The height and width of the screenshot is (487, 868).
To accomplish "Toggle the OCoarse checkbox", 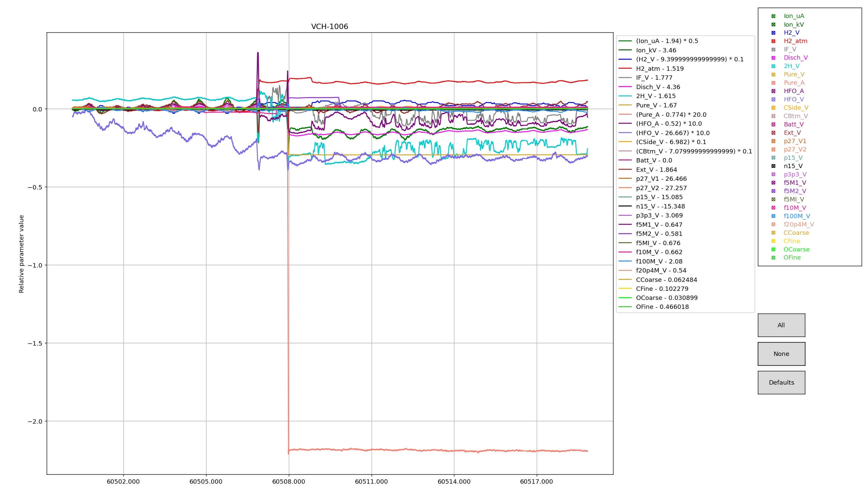I will point(773,250).
